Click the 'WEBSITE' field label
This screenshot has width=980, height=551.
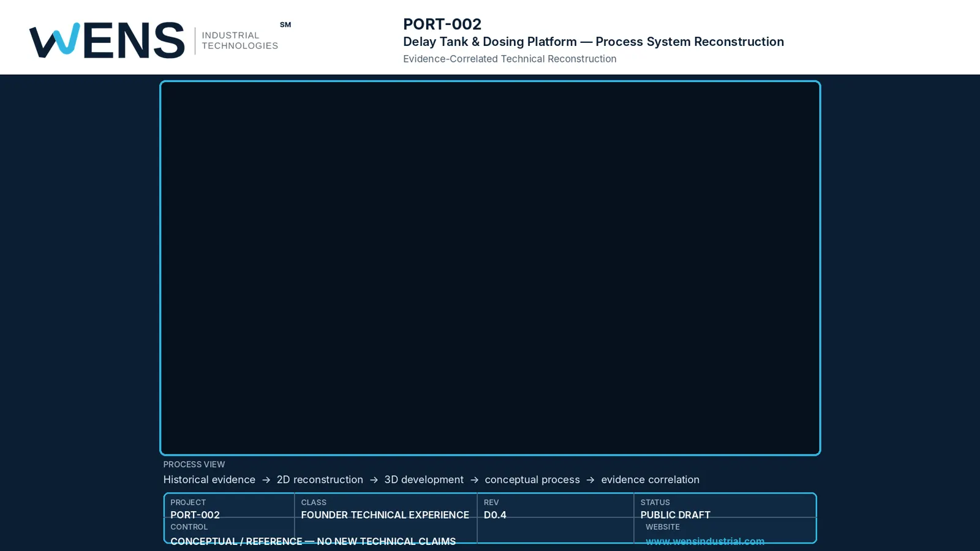(x=662, y=527)
